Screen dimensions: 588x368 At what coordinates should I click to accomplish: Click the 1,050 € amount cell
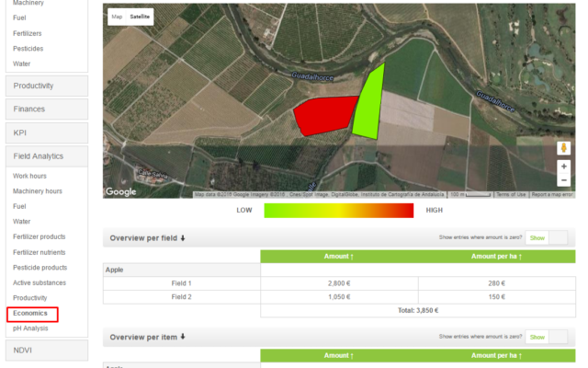point(339,297)
